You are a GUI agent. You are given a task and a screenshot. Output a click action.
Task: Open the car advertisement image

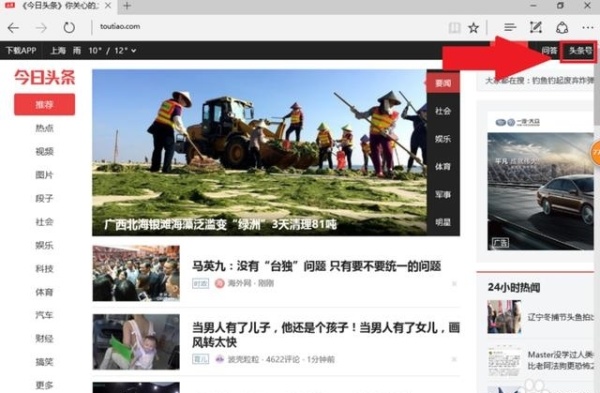[540, 191]
